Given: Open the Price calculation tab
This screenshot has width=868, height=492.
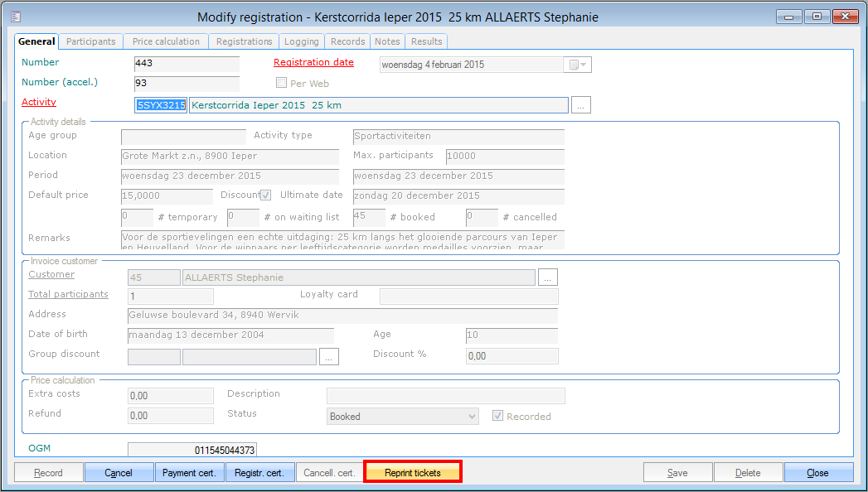Looking at the screenshot, I should coord(166,41).
